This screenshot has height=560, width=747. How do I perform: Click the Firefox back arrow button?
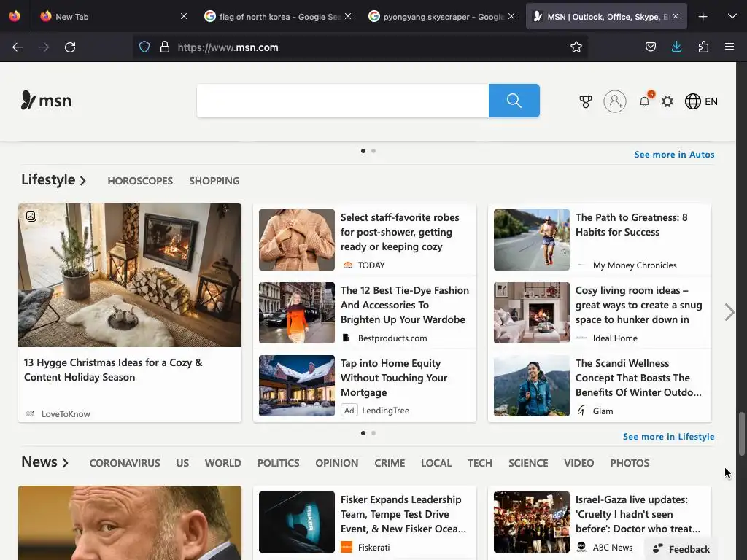[x=18, y=47]
